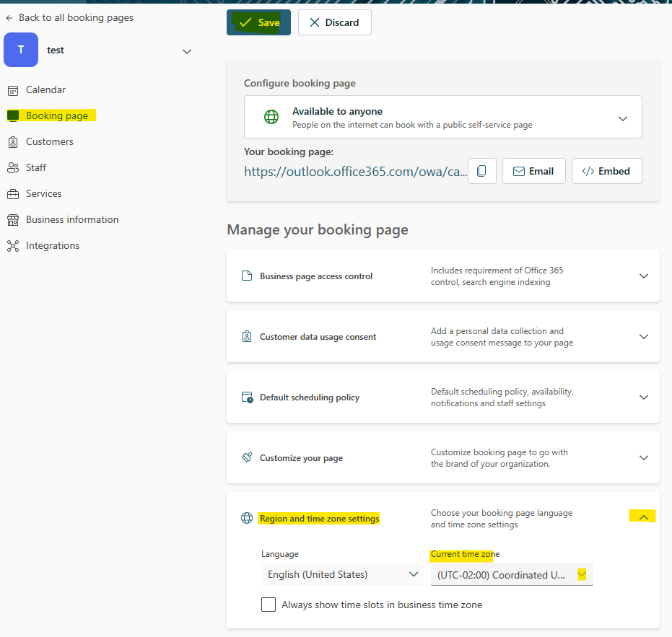Screen dimensions: 672x637
Task: Open the Language dropdown
Action: pyautogui.click(x=342, y=574)
